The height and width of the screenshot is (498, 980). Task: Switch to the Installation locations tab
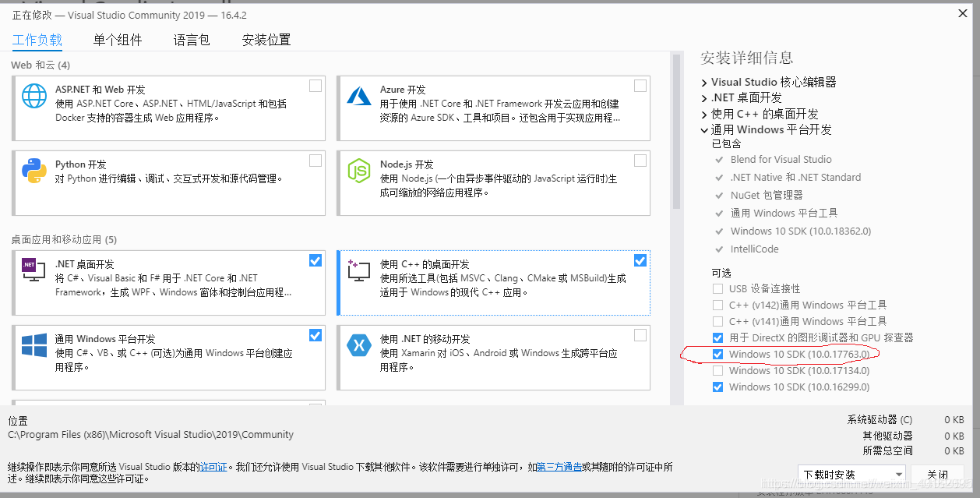click(x=266, y=40)
